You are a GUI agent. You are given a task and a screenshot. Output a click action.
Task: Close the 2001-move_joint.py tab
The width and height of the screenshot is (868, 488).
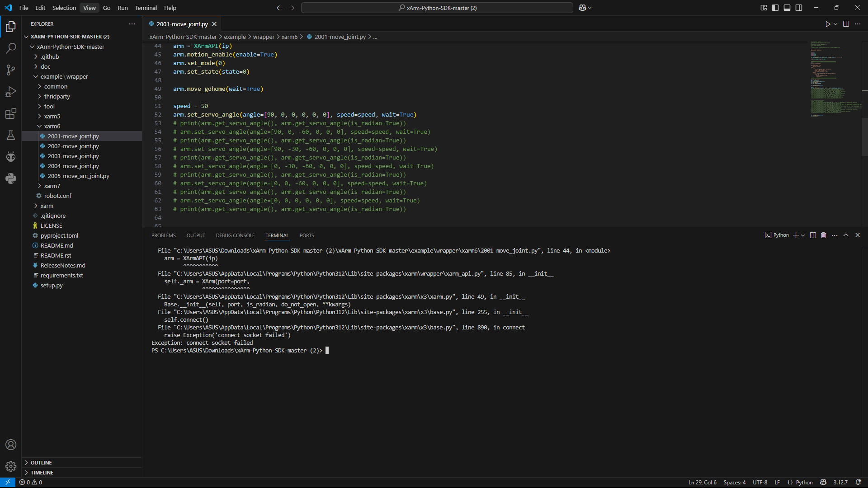click(214, 24)
